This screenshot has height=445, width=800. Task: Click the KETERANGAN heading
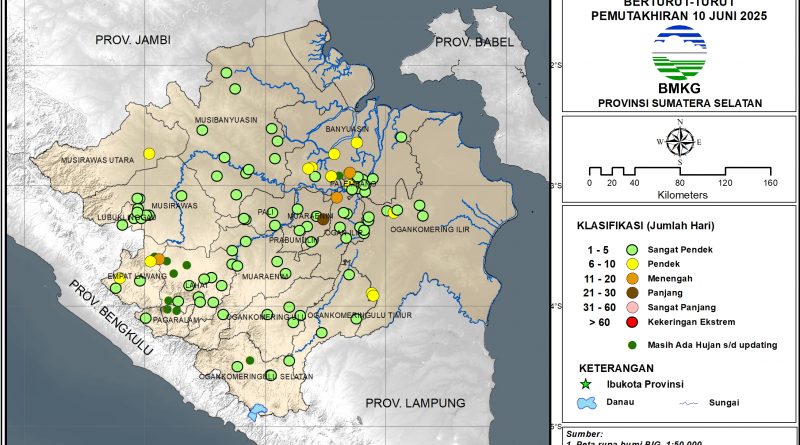[x=616, y=368]
